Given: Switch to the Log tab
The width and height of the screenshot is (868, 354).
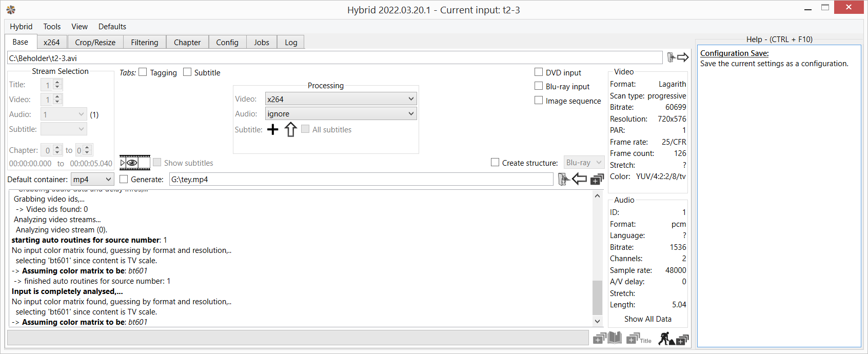Looking at the screenshot, I should click(291, 42).
